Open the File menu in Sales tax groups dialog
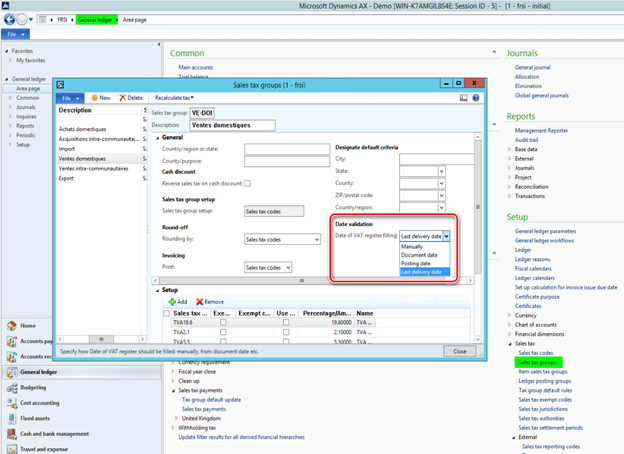 70,98
